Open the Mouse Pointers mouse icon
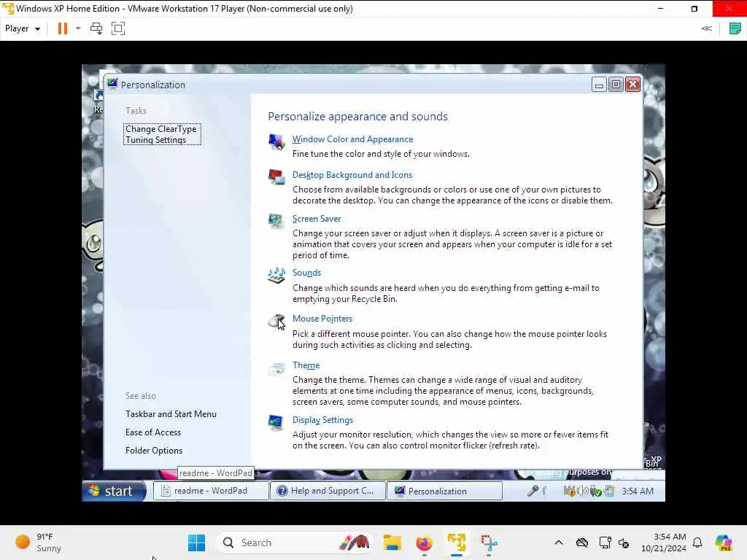Viewport: 747px width, 560px height. [x=276, y=322]
